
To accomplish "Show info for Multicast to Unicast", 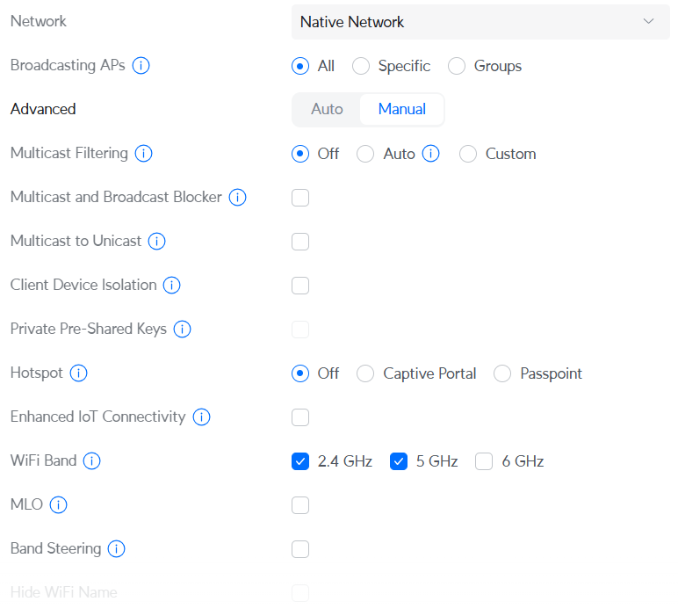I will pyautogui.click(x=157, y=242).
